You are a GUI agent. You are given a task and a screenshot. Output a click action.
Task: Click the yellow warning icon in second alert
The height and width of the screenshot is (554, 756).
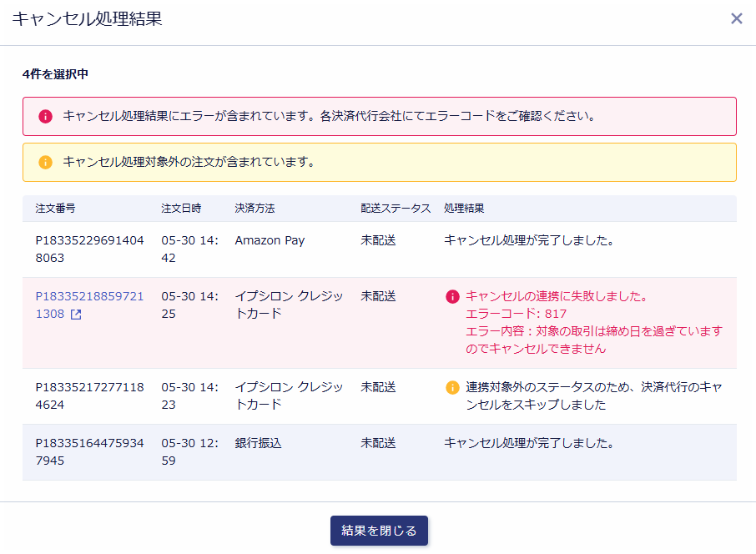[45, 162]
